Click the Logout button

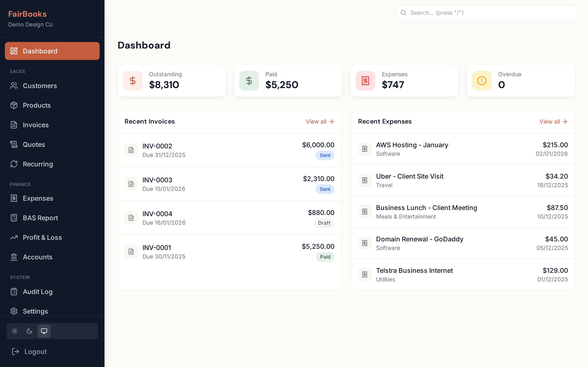coord(35,352)
